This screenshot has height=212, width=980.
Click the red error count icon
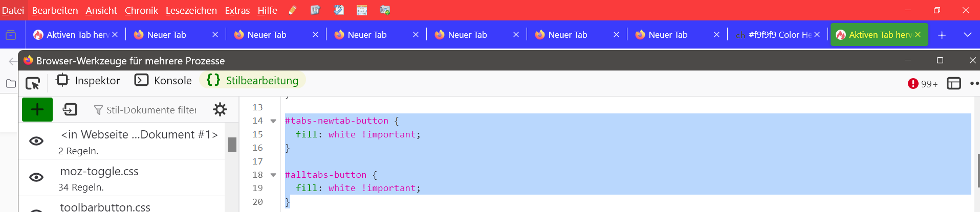[x=913, y=84]
